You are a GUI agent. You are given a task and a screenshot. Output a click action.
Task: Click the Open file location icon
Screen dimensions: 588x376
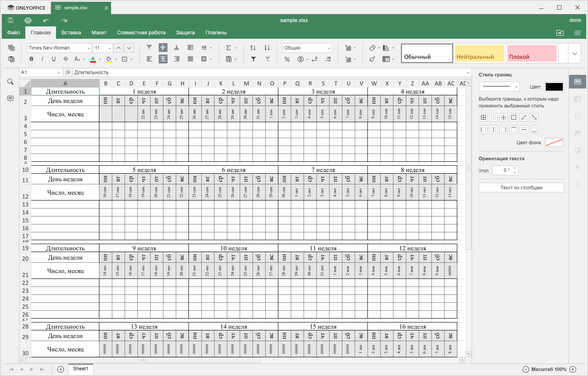tap(560, 33)
